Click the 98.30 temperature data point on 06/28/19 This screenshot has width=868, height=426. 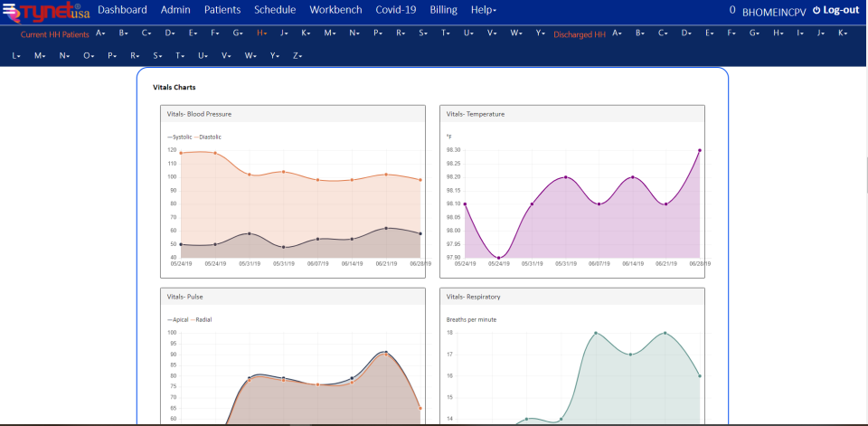[700, 150]
